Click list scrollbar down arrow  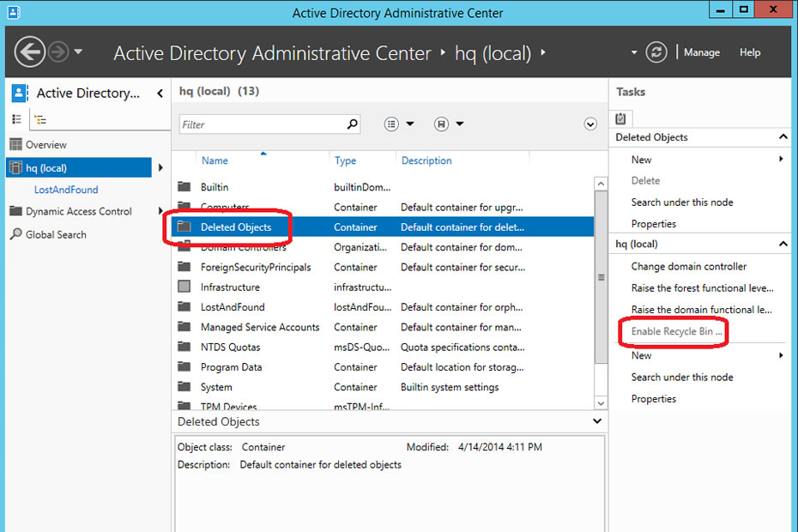tap(601, 403)
